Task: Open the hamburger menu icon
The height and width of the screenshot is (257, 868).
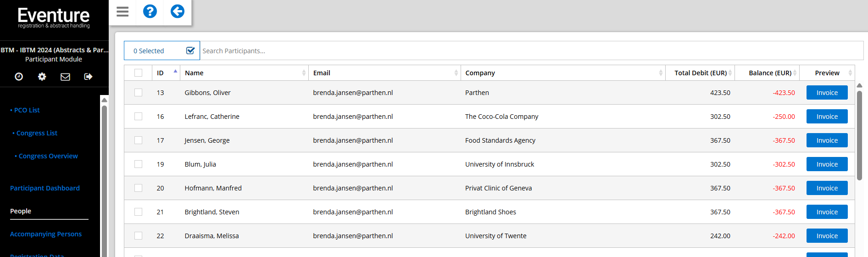Action: coord(122,11)
